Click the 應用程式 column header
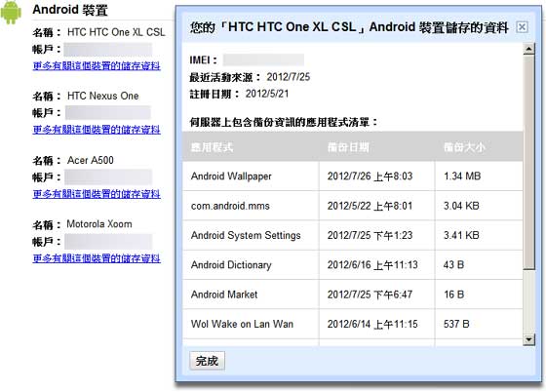The height and width of the screenshot is (392, 546). pyautogui.click(x=213, y=147)
